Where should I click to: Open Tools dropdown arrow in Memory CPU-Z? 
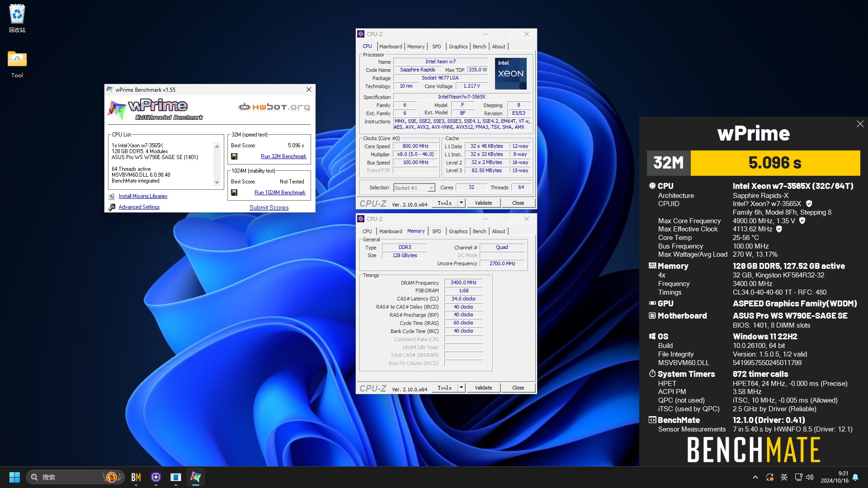click(461, 388)
